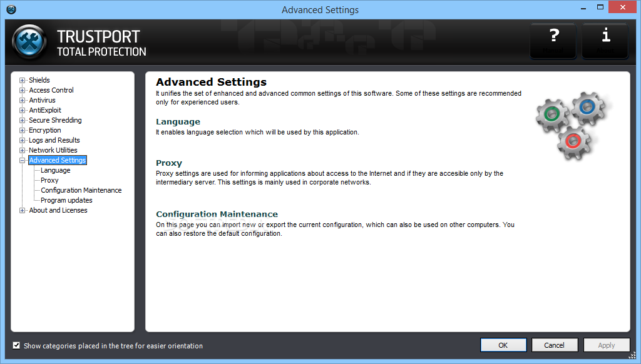Expand the Logs and Results tree node

pos(23,140)
